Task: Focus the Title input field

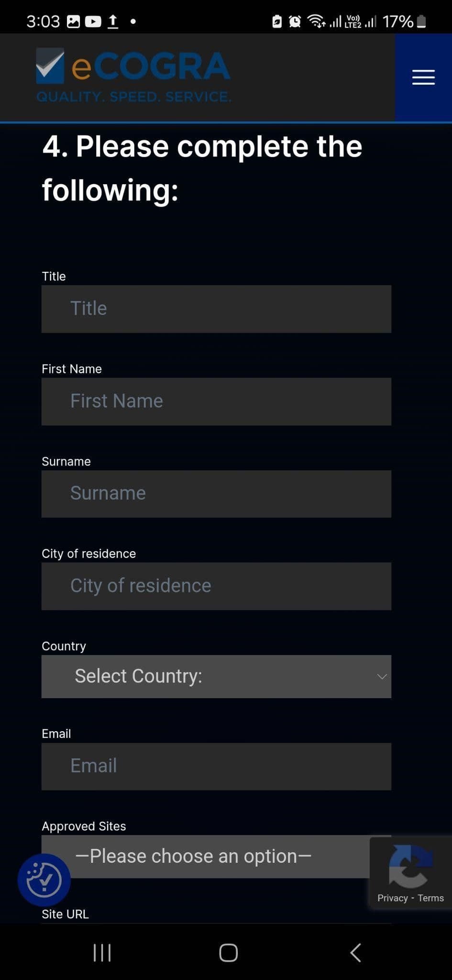Action: click(x=216, y=309)
